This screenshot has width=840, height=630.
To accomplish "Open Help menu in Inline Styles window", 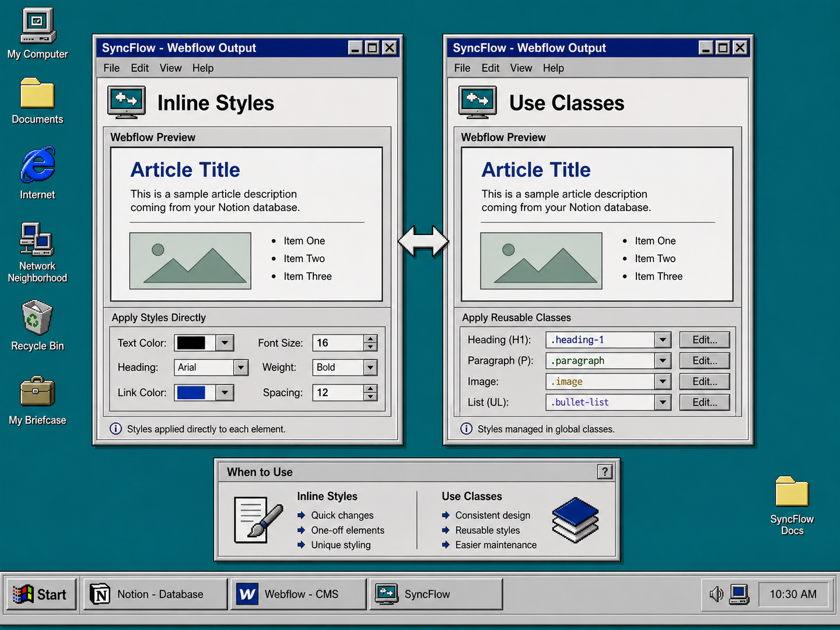I will [x=203, y=68].
